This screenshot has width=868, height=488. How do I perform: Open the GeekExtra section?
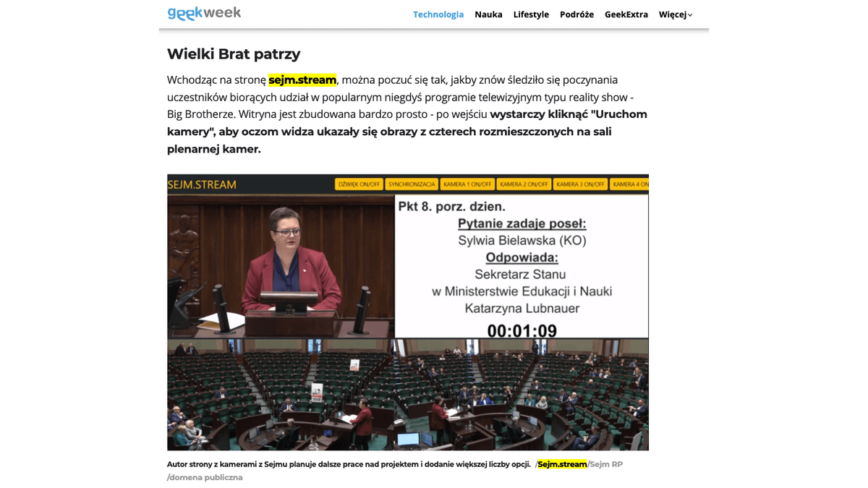626,14
